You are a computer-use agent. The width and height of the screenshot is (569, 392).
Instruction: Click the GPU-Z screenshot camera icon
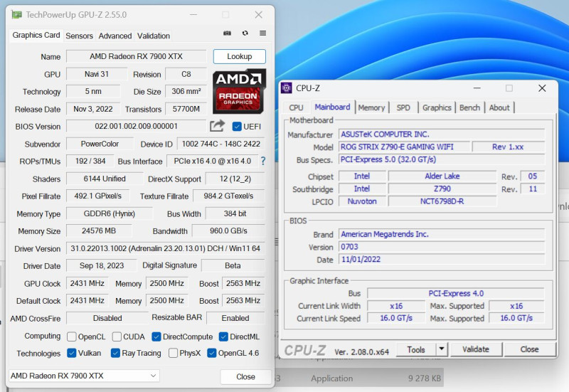pyautogui.click(x=227, y=33)
